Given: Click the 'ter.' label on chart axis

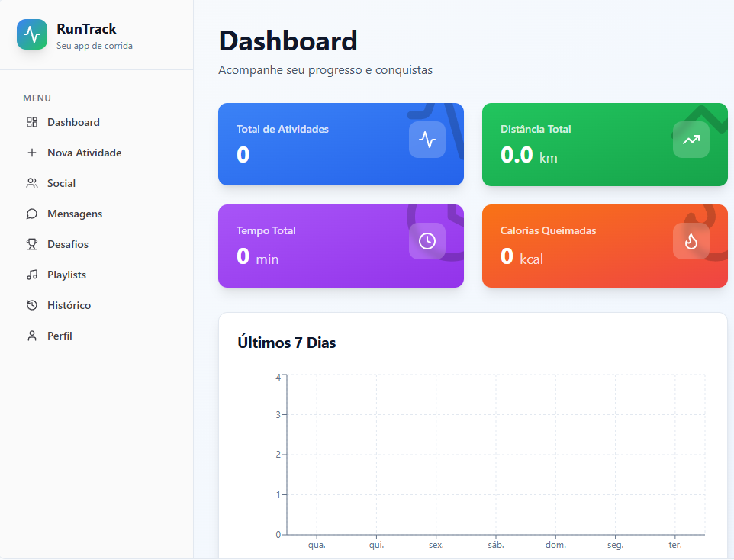Looking at the screenshot, I should coord(675,545).
